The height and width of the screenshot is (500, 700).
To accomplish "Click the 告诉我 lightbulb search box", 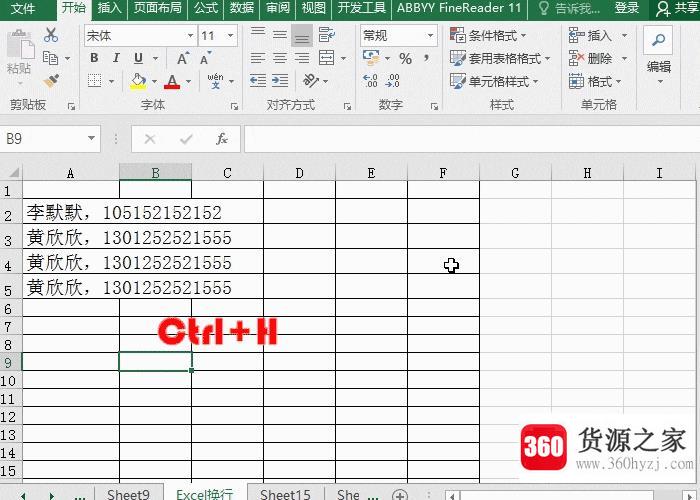I will pos(569,8).
